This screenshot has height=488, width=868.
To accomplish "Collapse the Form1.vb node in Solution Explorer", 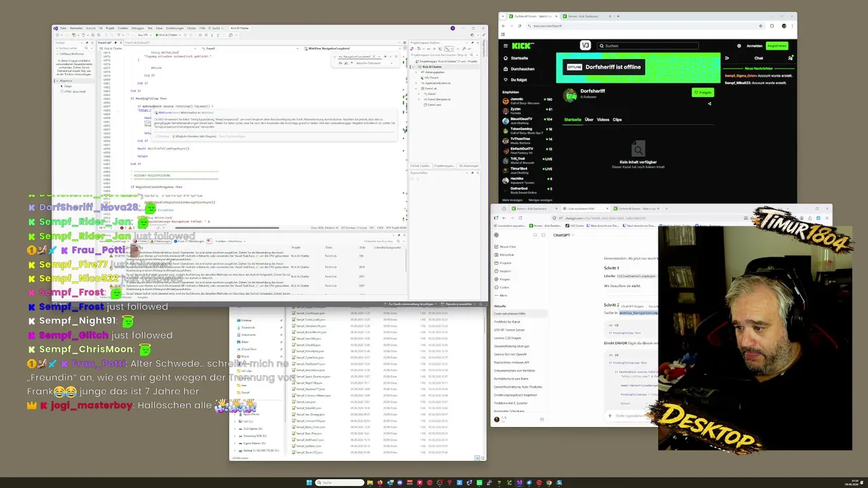I will (x=416, y=89).
